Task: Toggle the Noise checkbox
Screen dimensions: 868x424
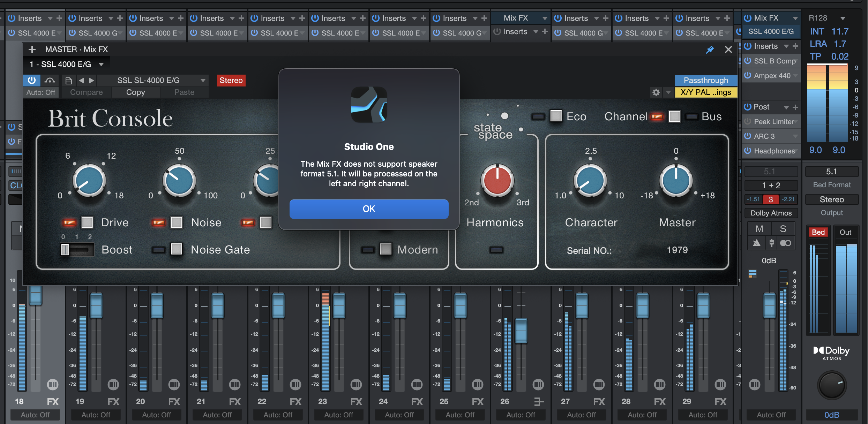Action: coord(177,222)
